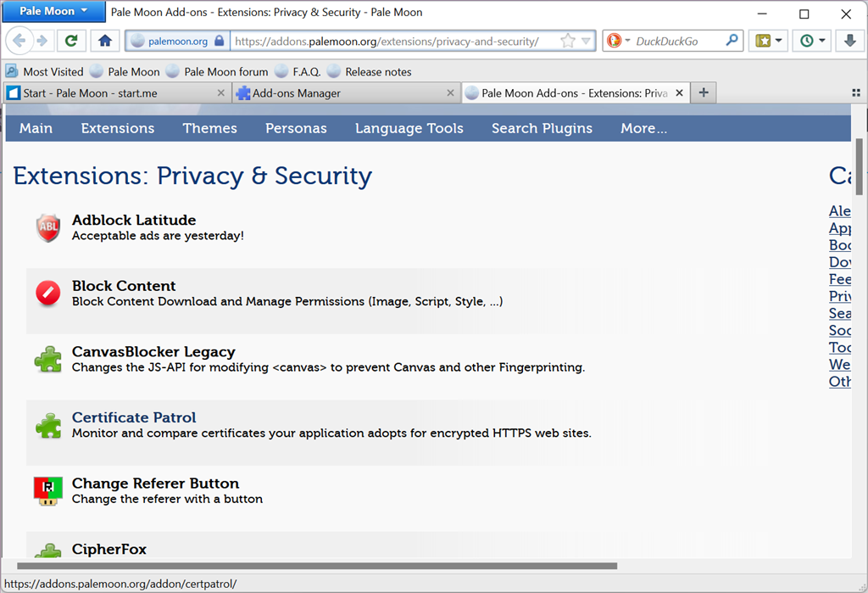Click the "Acceptable ads are yesterday!" description
Screen dimensions: 868x593
(x=158, y=236)
